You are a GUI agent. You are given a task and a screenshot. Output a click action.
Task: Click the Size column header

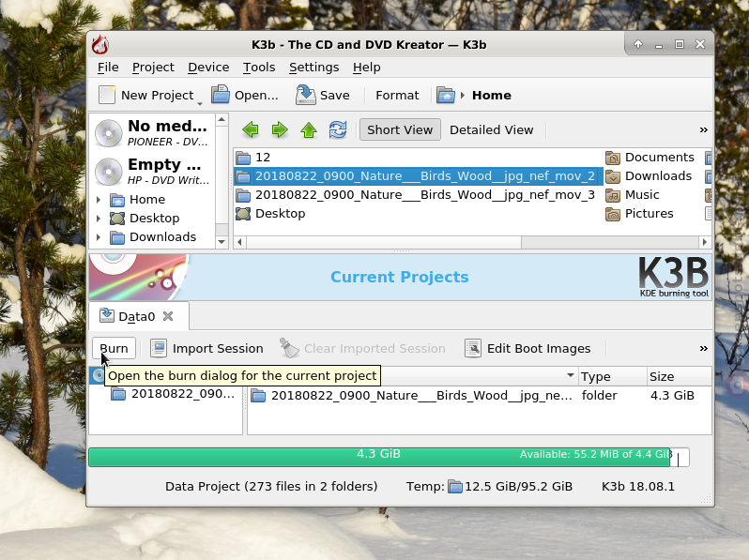tap(680, 377)
